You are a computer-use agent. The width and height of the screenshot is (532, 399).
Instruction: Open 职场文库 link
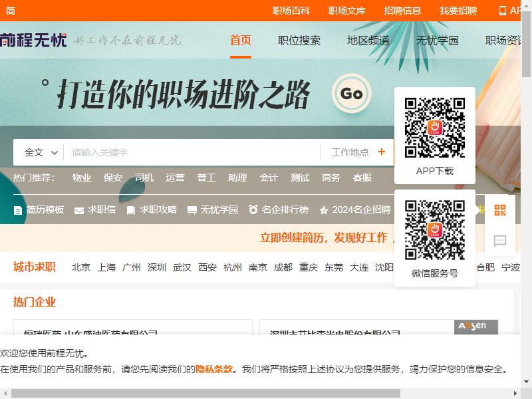click(x=346, y=11)
